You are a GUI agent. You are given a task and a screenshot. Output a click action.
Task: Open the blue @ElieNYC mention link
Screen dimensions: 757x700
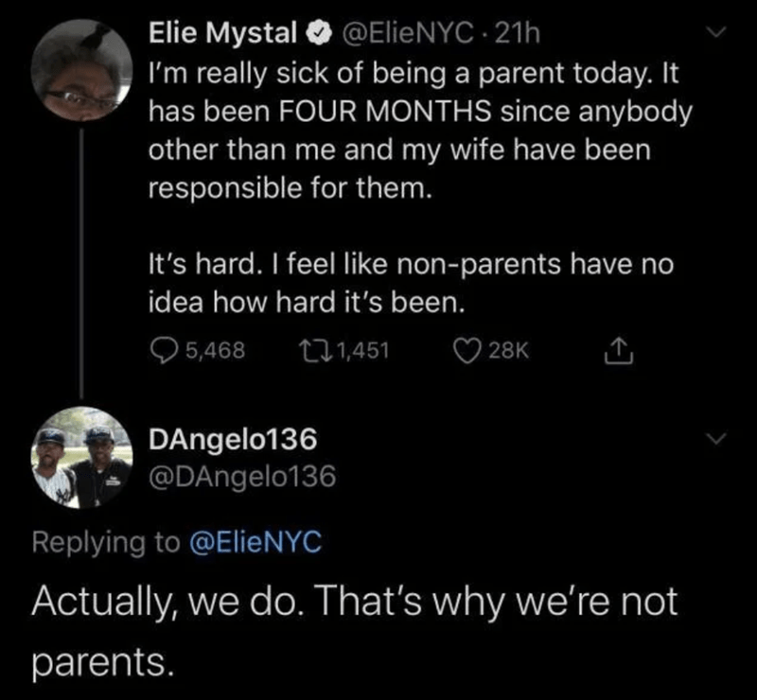[x=255, y=542]
